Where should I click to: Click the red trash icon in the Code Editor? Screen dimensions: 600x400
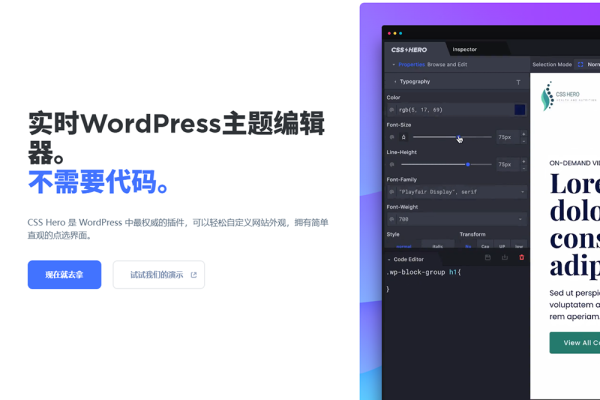pyautogui.click(x=522, y=258)
